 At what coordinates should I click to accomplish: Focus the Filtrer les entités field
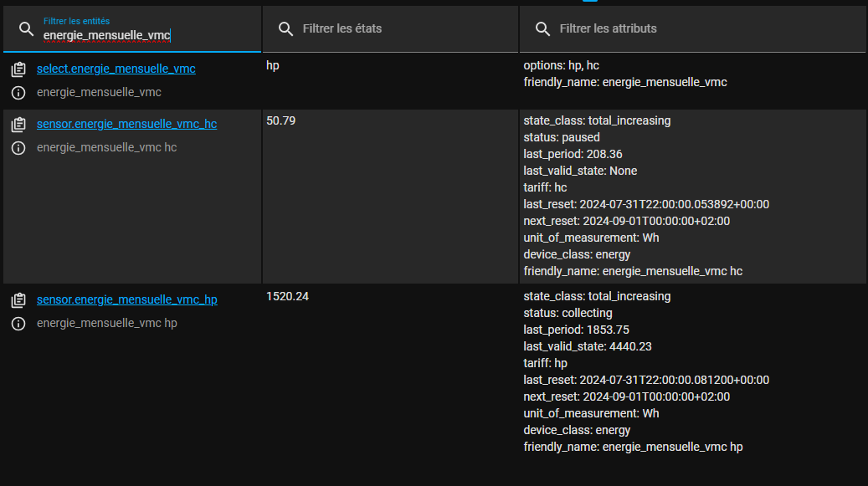click(x=142, y=34)
